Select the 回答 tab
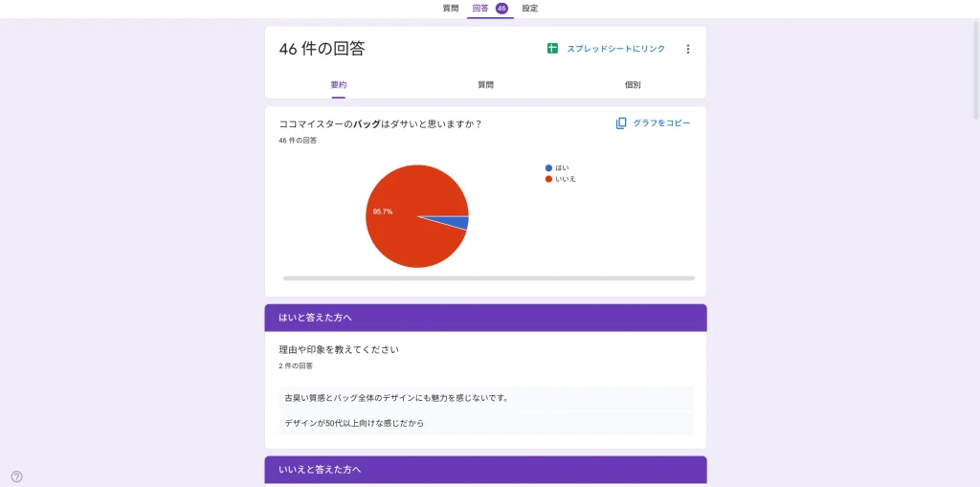 pyautogui.click(x=480, y=9)
